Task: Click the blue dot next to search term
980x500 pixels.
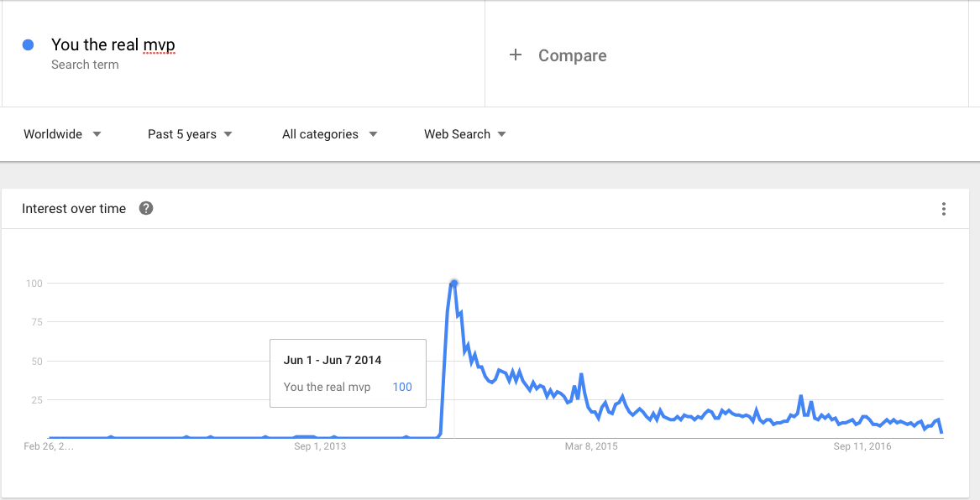Action: (28, 45)
